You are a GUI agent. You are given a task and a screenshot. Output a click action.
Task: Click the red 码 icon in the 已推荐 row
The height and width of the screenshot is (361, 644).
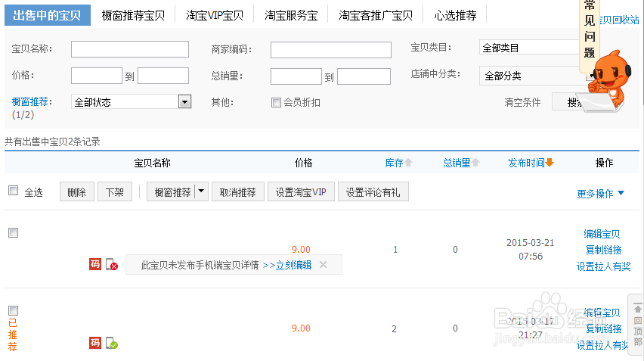click(95, 343)
